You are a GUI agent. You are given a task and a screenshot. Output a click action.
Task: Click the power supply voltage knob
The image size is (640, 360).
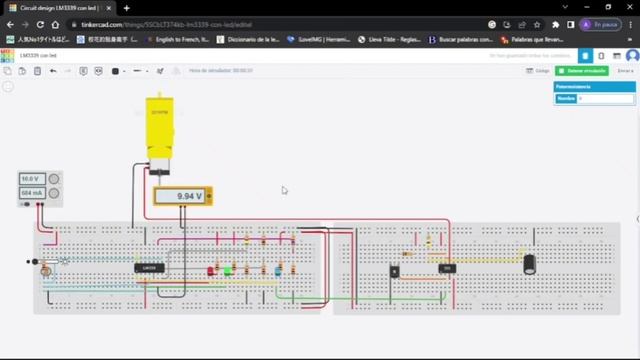click(53, 179)
